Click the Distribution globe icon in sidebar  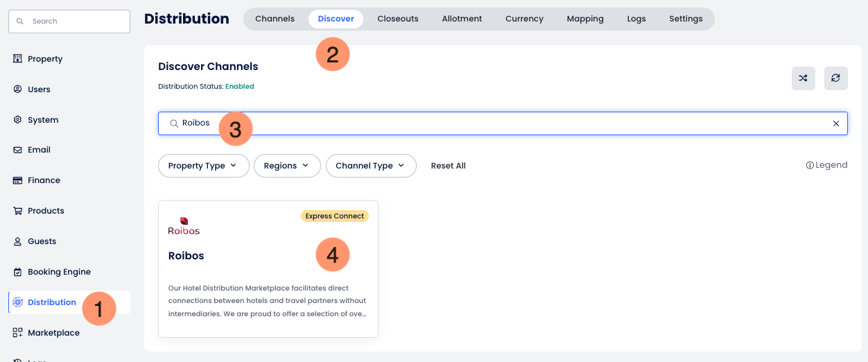pyautogui.click(x=18, y=302)
